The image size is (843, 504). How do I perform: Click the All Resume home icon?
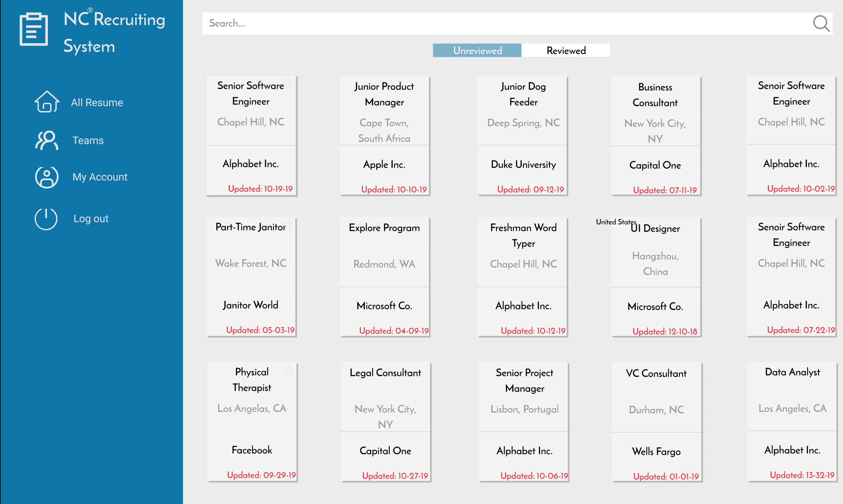point(47,102)
